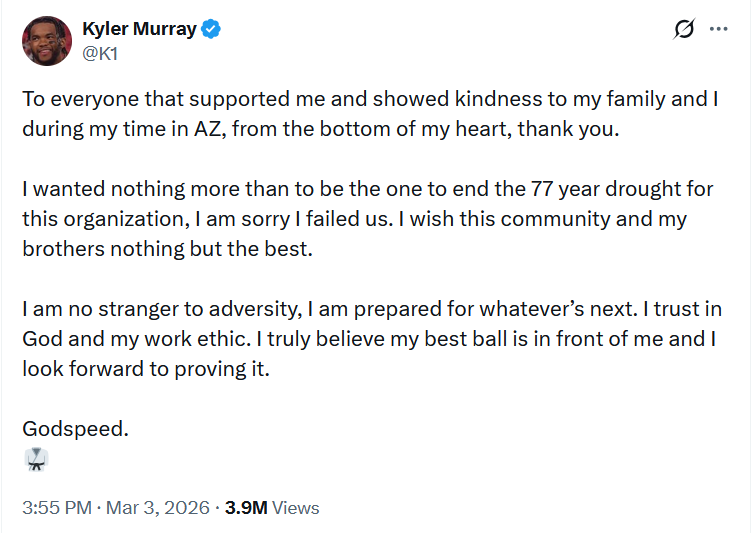Image resolution: width=751 pixels, height=533 pixels.
Task: Open Kyler Murray's profile picture
Action: [47, 41]
